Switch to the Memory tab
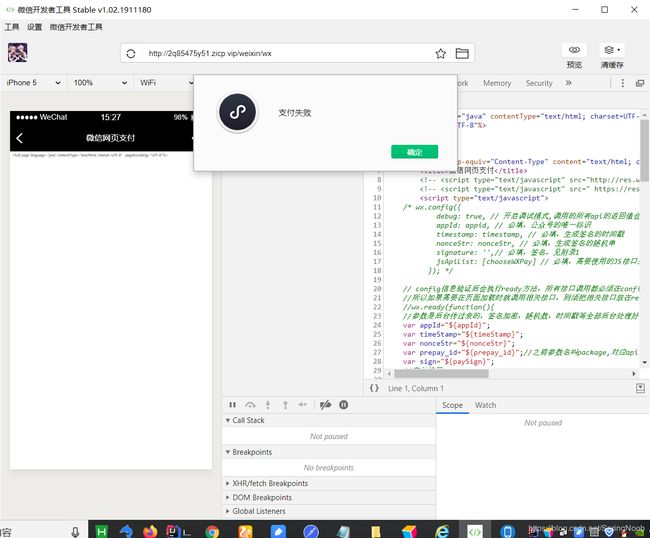This screenshot has height=538, width=650. (497, 83)
